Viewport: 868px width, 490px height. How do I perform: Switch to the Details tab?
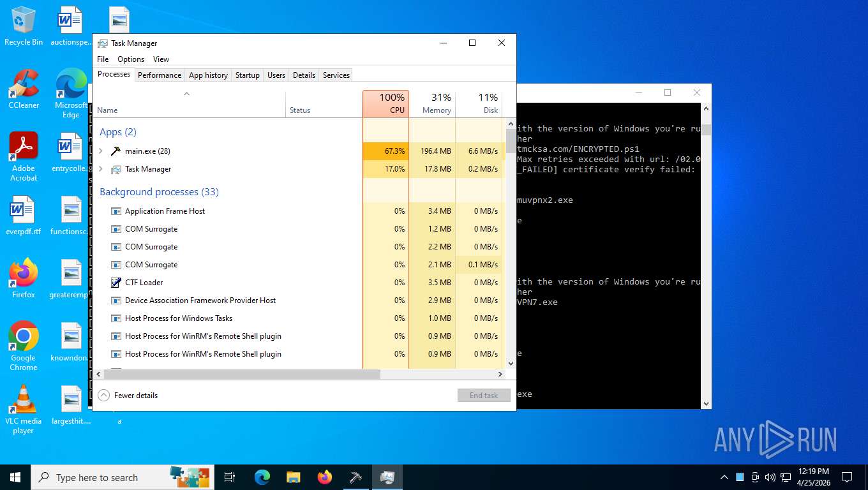304,75
